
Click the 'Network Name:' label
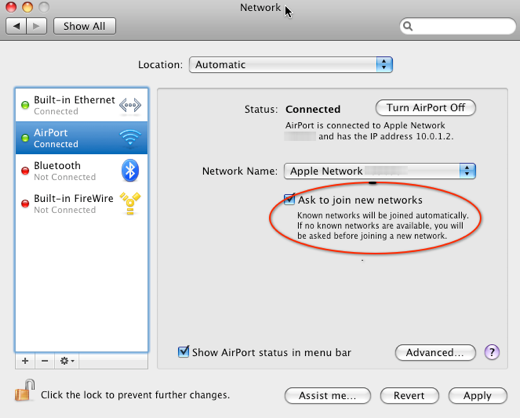pos(240,171)
